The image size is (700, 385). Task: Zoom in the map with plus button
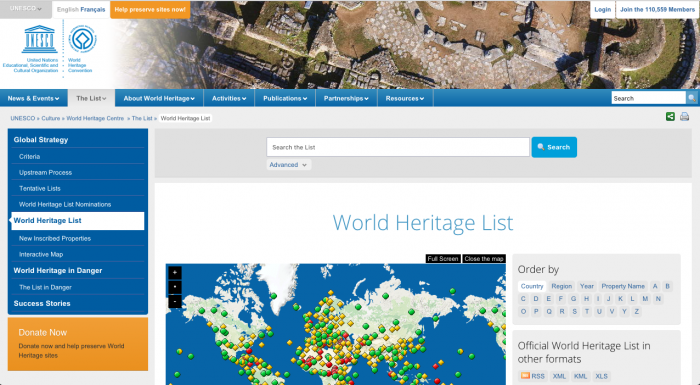point(175,272)
